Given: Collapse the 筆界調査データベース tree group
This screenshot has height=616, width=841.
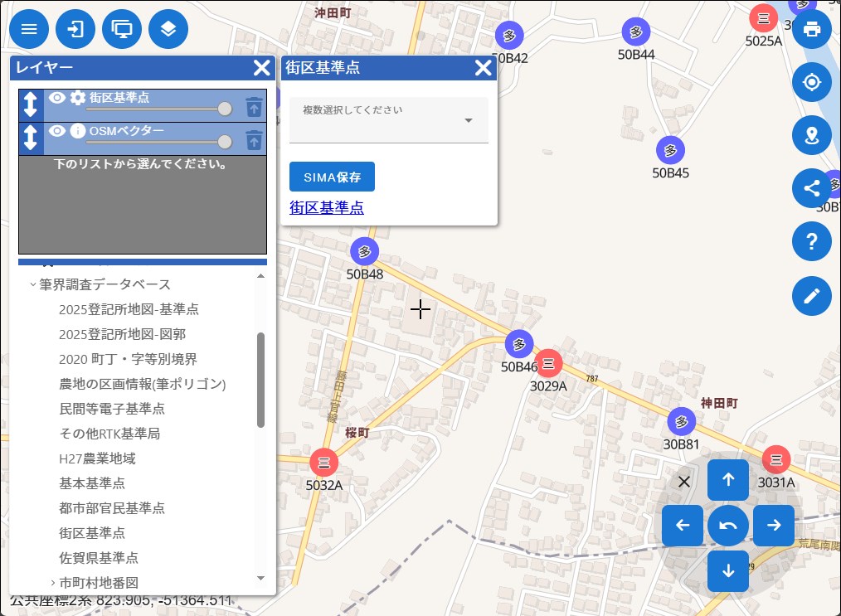Looking at the screenshot, I should pyautogui.click(x=33, y=284).
